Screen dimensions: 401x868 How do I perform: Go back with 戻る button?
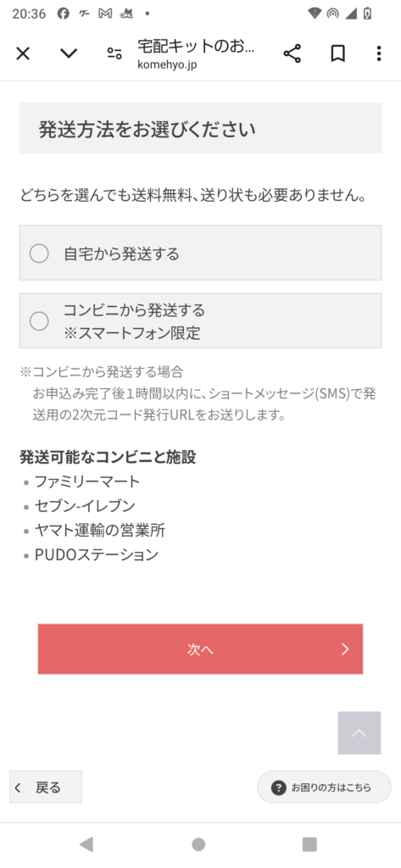46,787
